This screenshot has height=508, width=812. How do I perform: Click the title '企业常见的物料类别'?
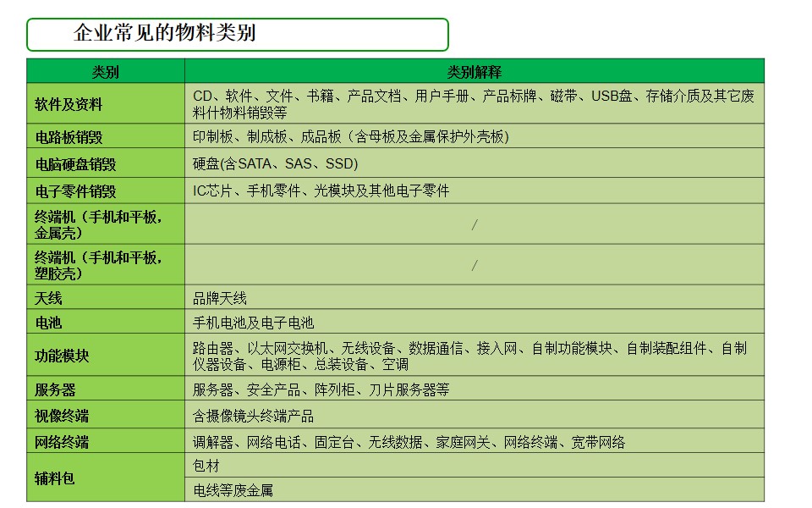pyautogui.click(x=165, y=33)
